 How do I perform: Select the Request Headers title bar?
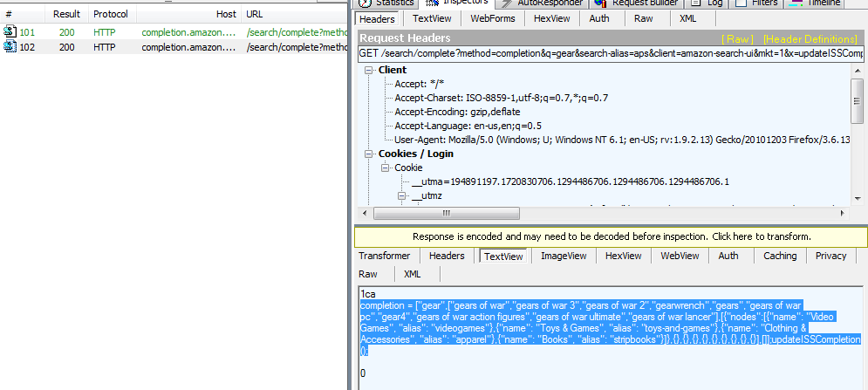pos(609,38)
